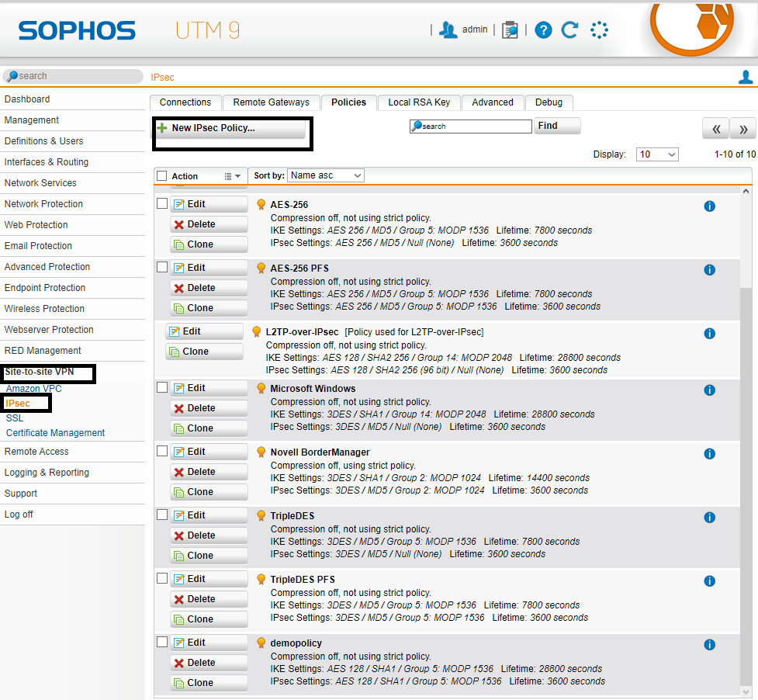Open the Display count dropdown

pyautogui.click(x=657, y=154)
